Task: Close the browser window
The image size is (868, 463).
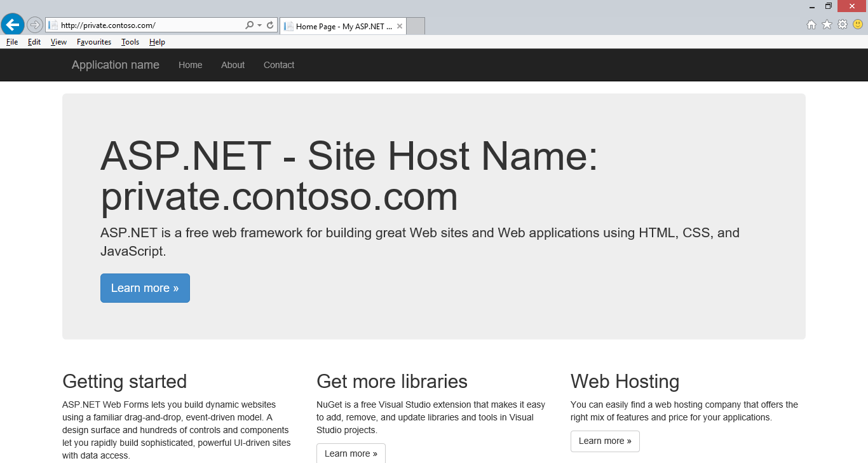Action: [852, 6]
